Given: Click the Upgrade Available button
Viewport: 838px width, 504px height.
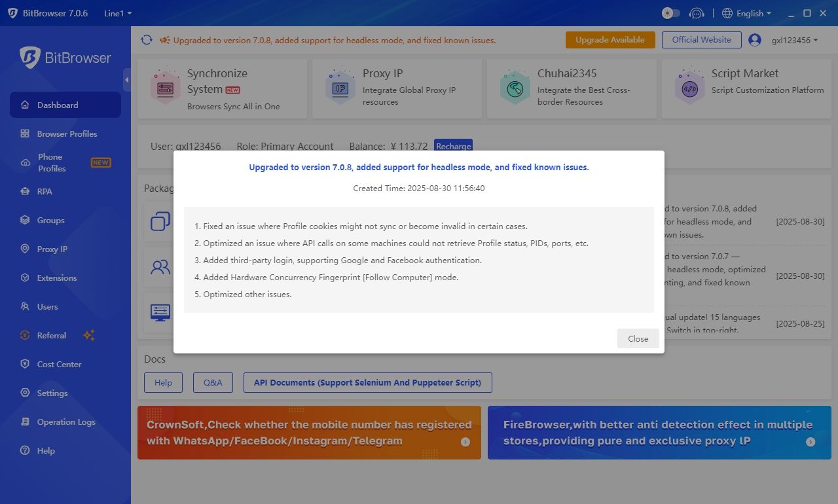Looking at the screenshot, I should coord(610,40).
